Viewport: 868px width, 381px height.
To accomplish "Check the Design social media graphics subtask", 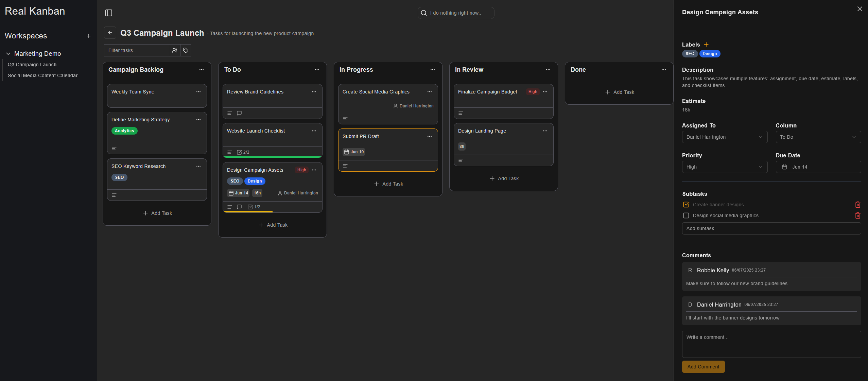I will pos(686,215).
